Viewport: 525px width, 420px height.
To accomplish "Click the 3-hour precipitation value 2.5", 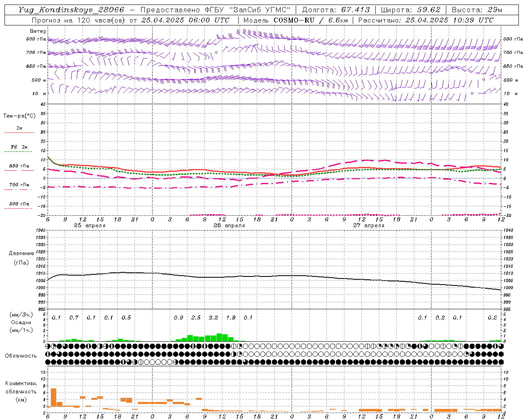I will click(x=196, y=318).
